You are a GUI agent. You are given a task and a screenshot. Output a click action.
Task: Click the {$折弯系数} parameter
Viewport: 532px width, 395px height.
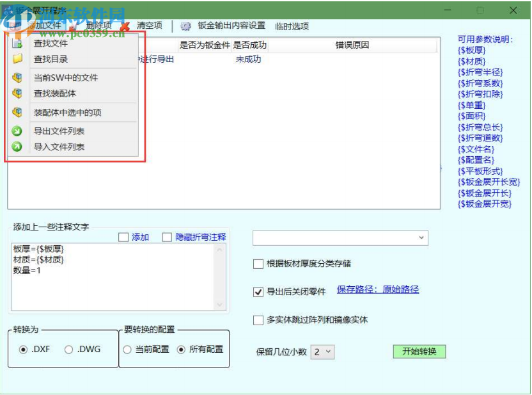pyautogui.click(x=480, y=83)
